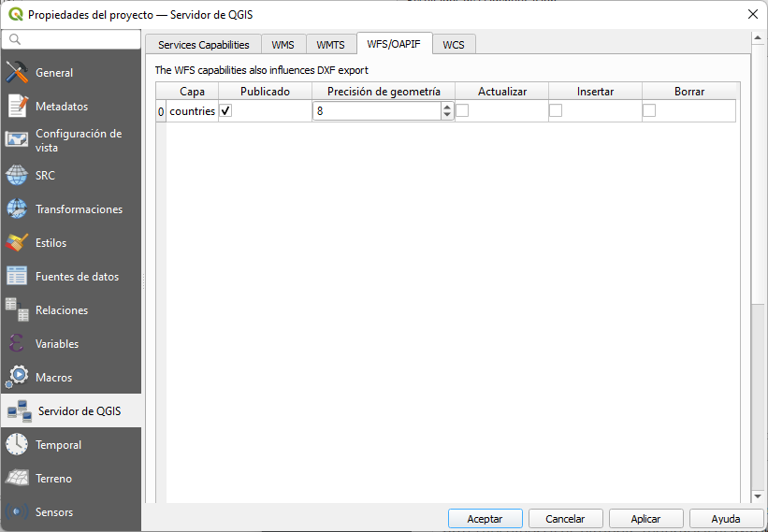Open the Temporal clock icon
Screen dimensions: 768x532
coord(17,444)
